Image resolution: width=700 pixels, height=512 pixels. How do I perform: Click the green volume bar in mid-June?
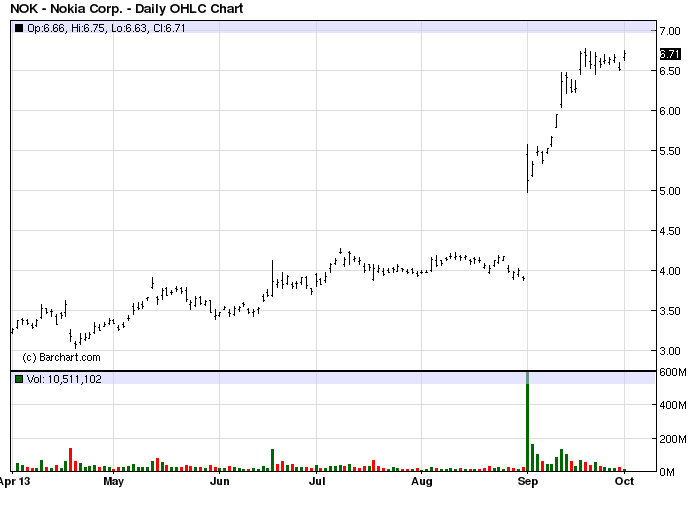click(x=273, y=460)
